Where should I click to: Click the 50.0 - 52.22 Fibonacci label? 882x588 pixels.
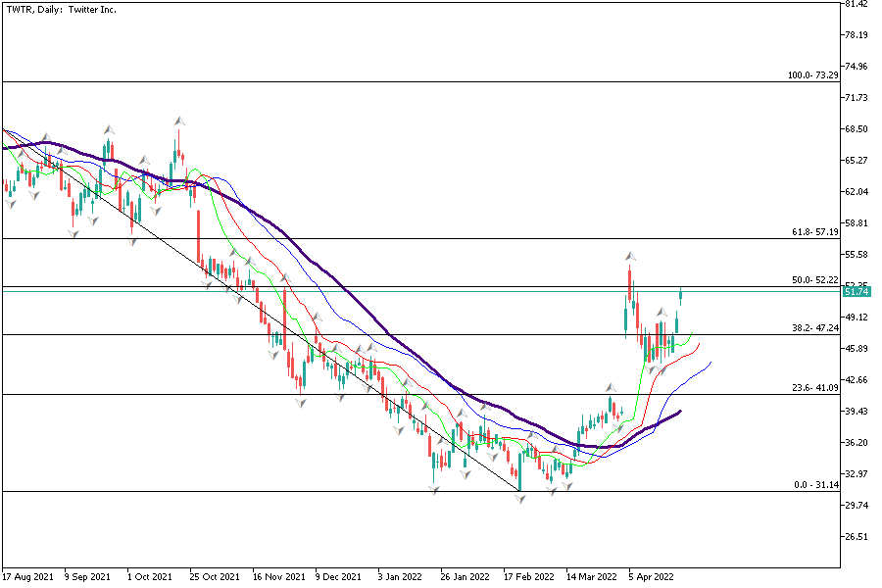tap(814, 280)
